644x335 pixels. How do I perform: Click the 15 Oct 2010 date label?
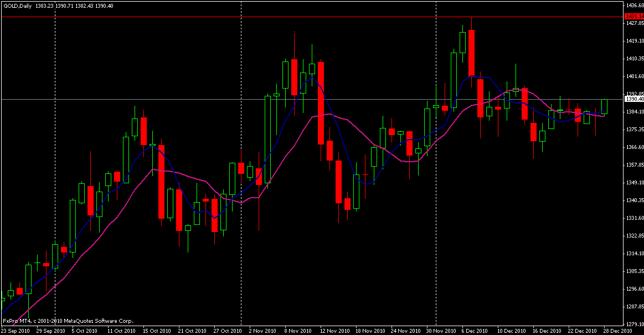point(156,331)
